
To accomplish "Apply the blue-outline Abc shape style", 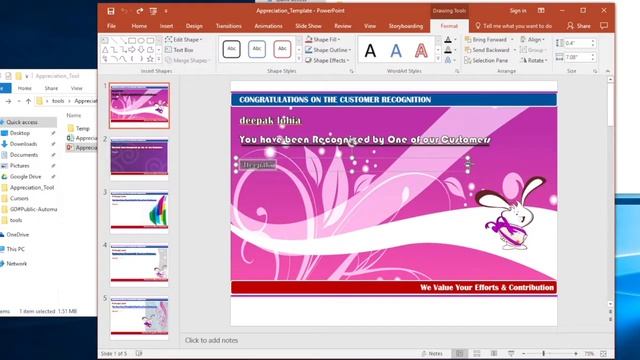I will click(257, 49).
